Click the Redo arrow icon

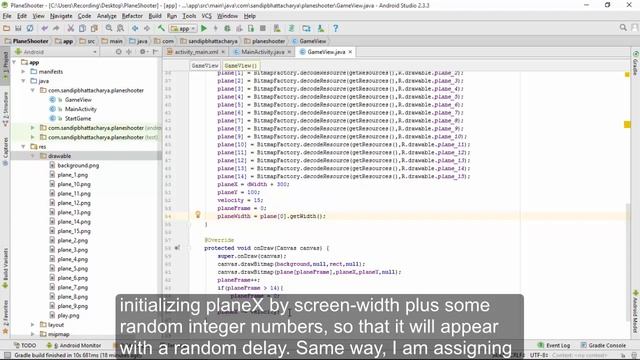pyautogui.click(x=56, y=28)
